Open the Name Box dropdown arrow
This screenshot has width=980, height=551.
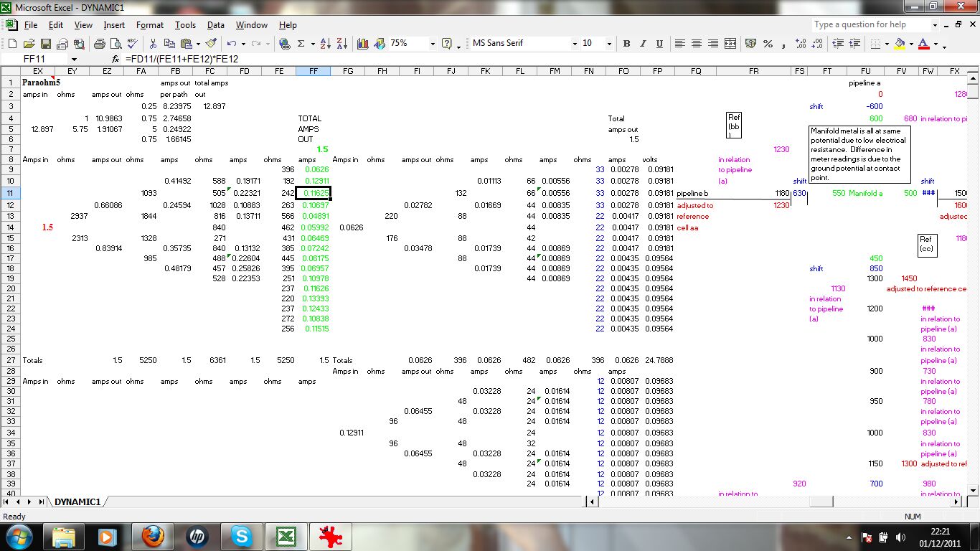tap(73, 59)
